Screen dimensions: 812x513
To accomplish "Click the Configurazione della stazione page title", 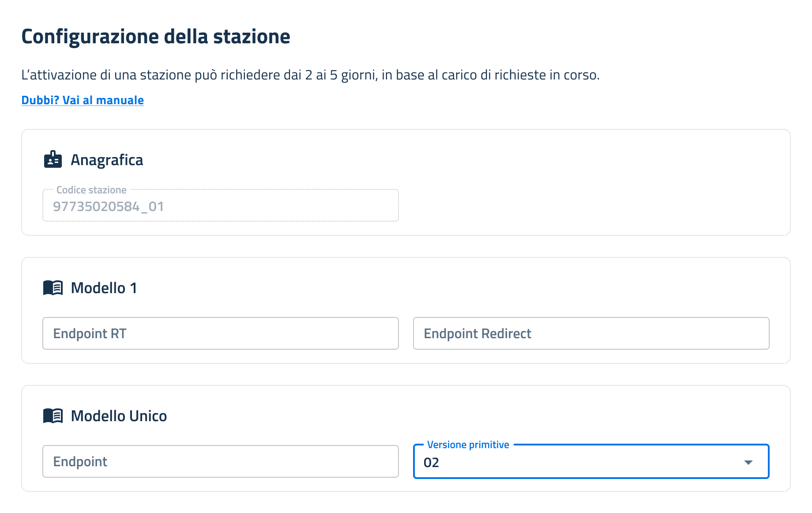I will click(x=156, y=36).
